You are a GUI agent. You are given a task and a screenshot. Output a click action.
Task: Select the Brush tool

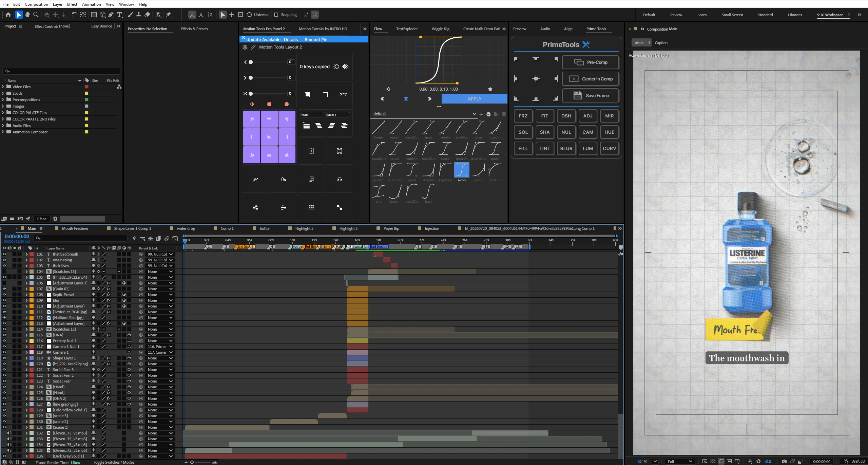click(x=130, y=15)
